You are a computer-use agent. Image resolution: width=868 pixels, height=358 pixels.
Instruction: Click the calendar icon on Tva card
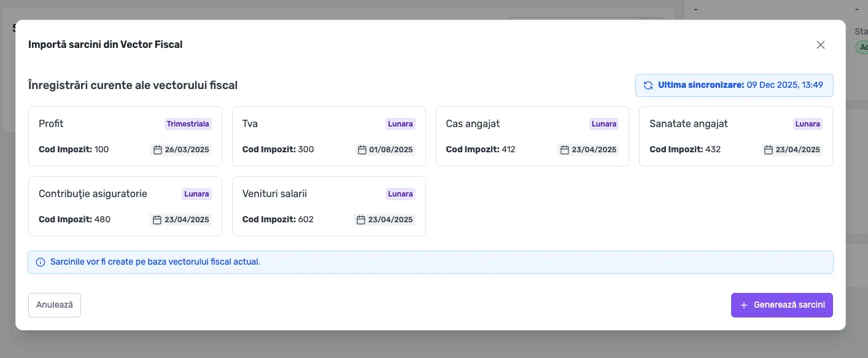tap(362, 150)
